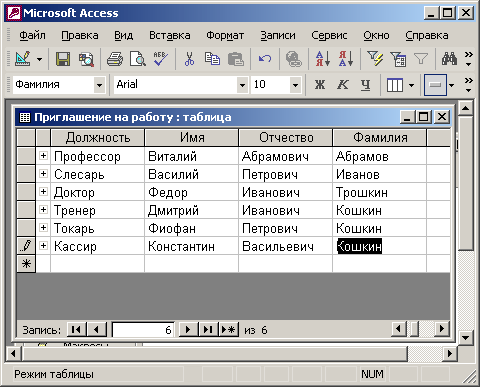Open the Записи menu
Viewport: 480px width, 387px height.
coord(278,35)
